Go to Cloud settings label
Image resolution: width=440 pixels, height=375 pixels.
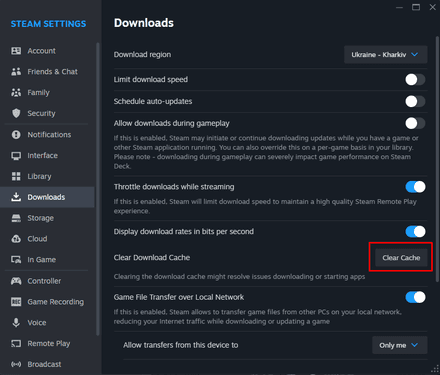(37, 239)
